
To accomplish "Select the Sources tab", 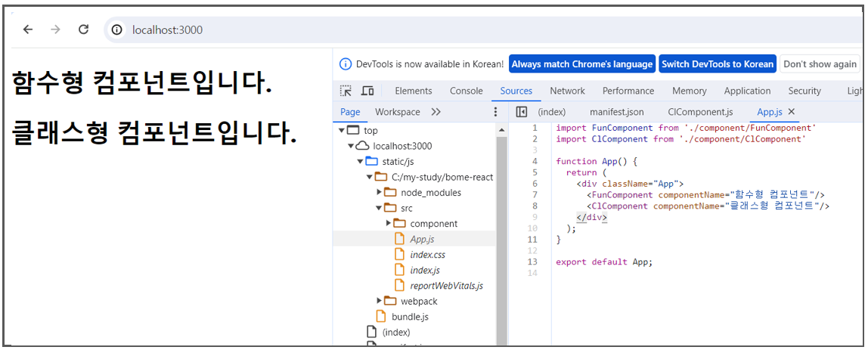I will 516,91.
